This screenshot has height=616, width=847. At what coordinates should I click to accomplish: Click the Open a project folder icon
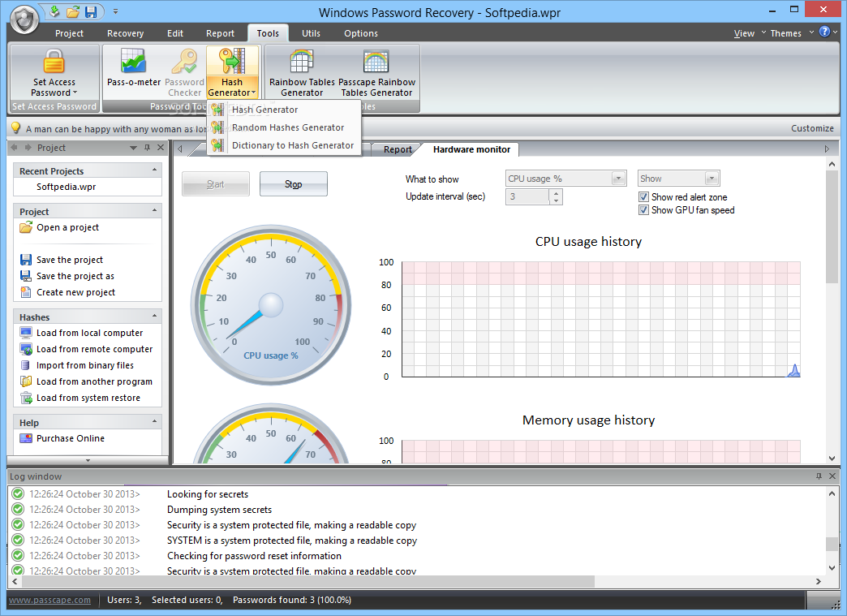[26, 227]
